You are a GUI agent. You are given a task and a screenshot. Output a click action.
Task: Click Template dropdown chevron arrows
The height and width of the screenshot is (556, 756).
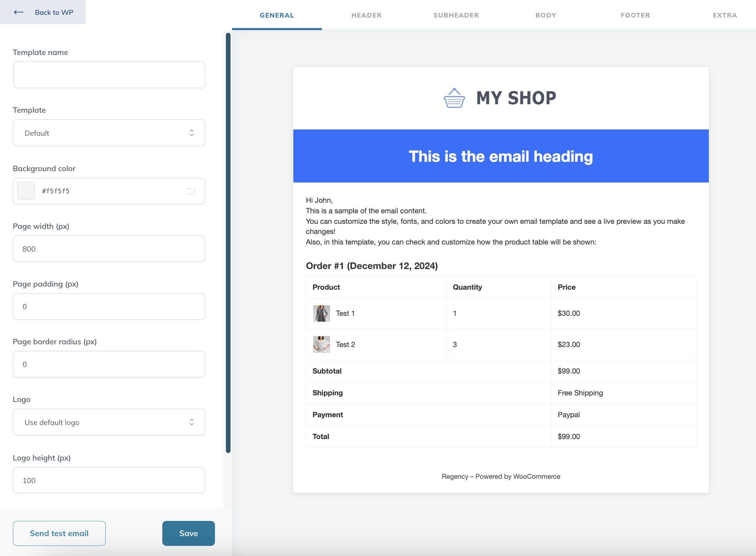(192, 133)
